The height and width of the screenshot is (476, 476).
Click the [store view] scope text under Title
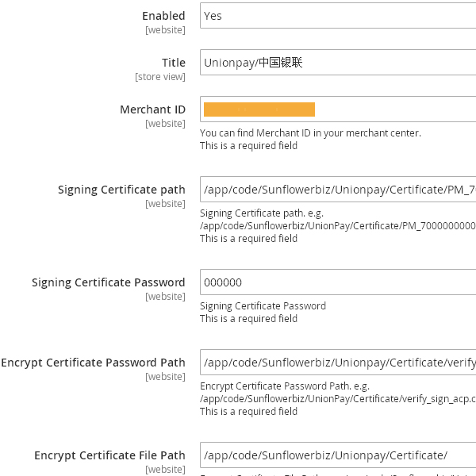coord(160,77)
